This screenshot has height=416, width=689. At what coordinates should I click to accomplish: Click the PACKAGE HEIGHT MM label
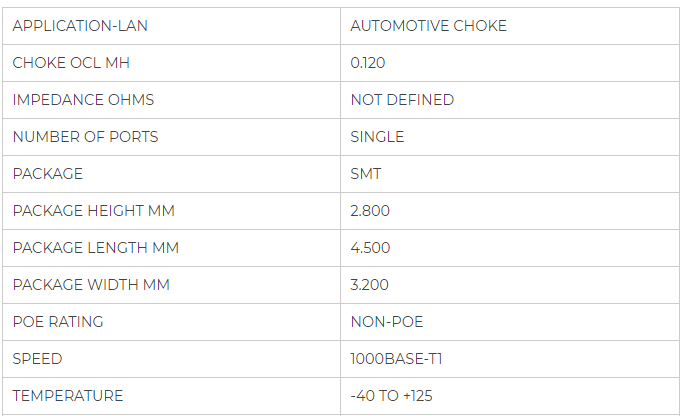point(93,211)
